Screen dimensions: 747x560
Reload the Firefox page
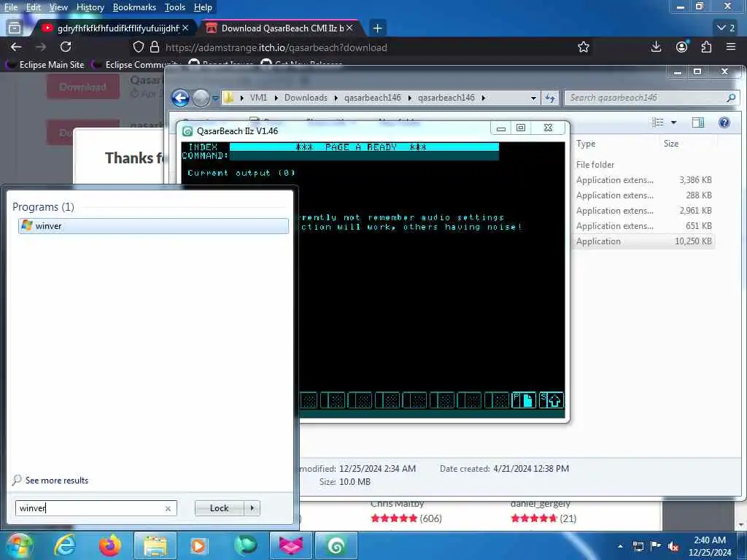(x=66, y=47)
